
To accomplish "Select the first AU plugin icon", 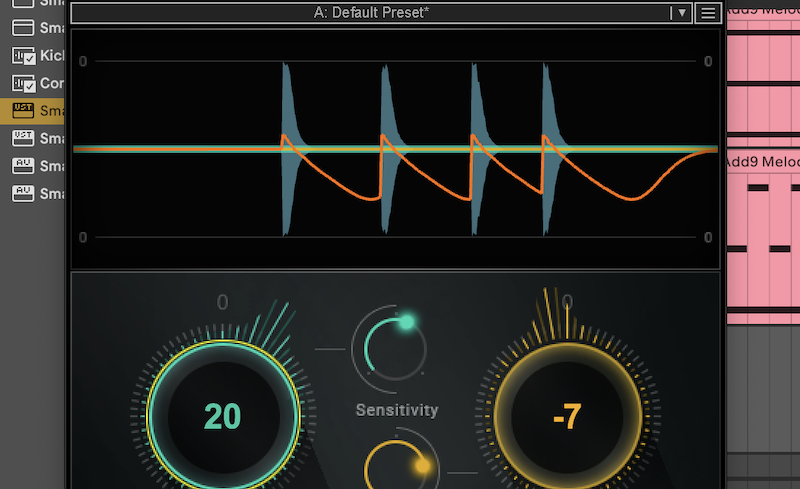I will click(23, 164).
